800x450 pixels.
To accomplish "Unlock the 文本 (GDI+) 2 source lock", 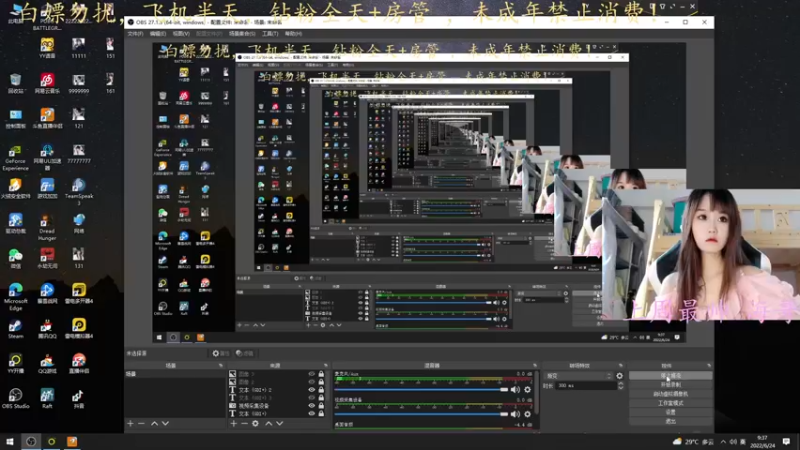I will point(321,390).
